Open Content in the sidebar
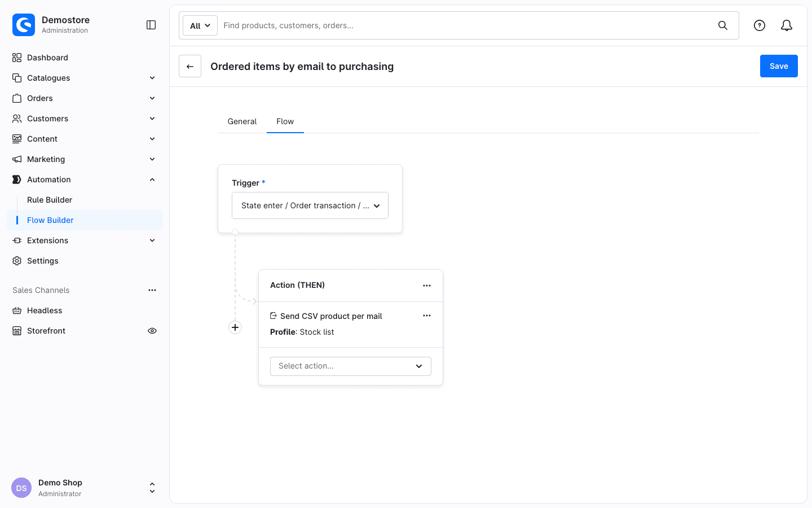The height and width of the screenshot is (508, 812). 42,139
